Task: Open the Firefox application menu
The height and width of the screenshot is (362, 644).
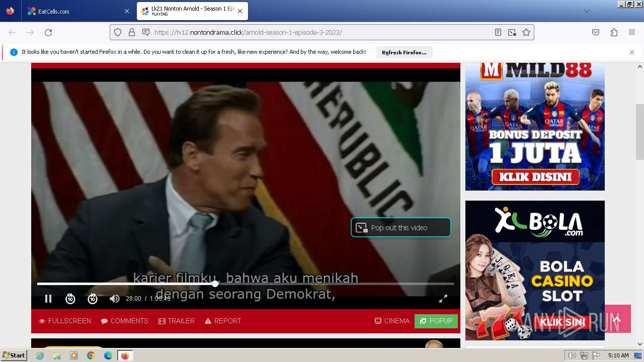Action: [632, 32]
